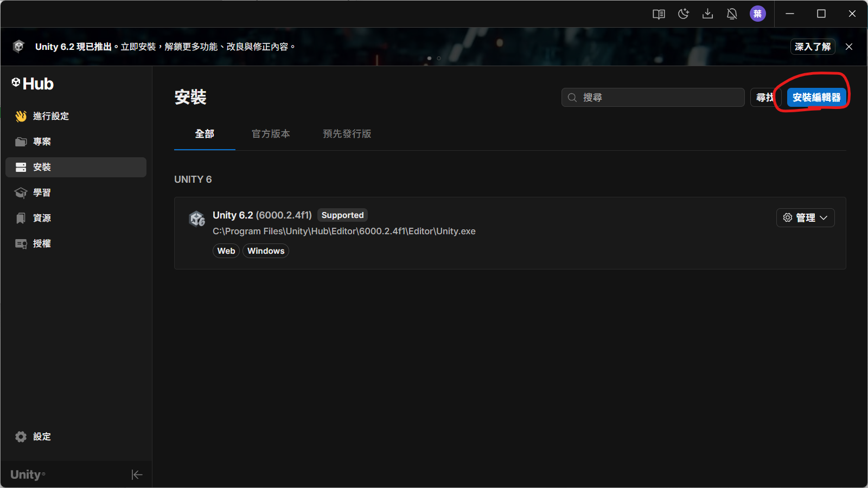The height and width of the screenshot is (488, 868).
Task: Open the muted notifications bell
Action: (732, 14)
